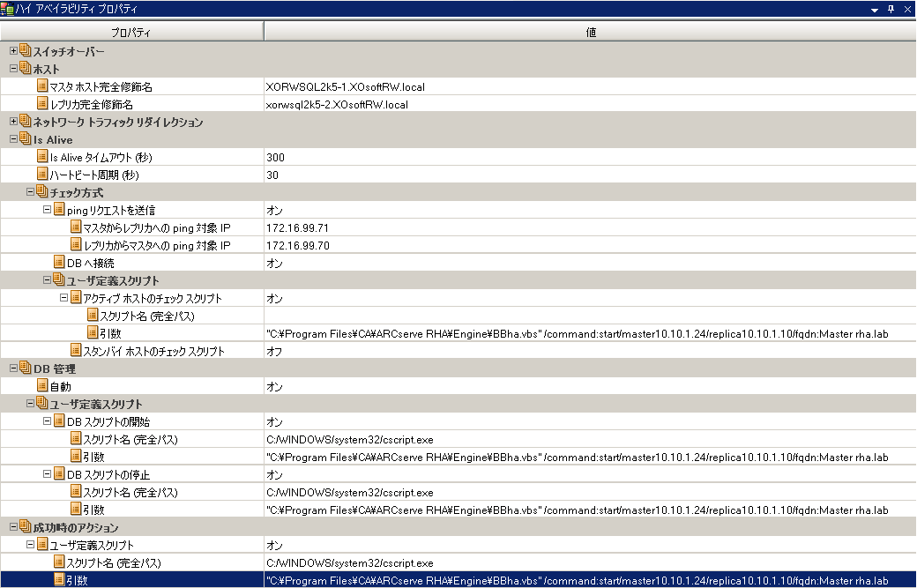
Task: Collapse アクティブ ホストのチェック スクリプト node
Action: pyautogui.click(x=63, y=297)
